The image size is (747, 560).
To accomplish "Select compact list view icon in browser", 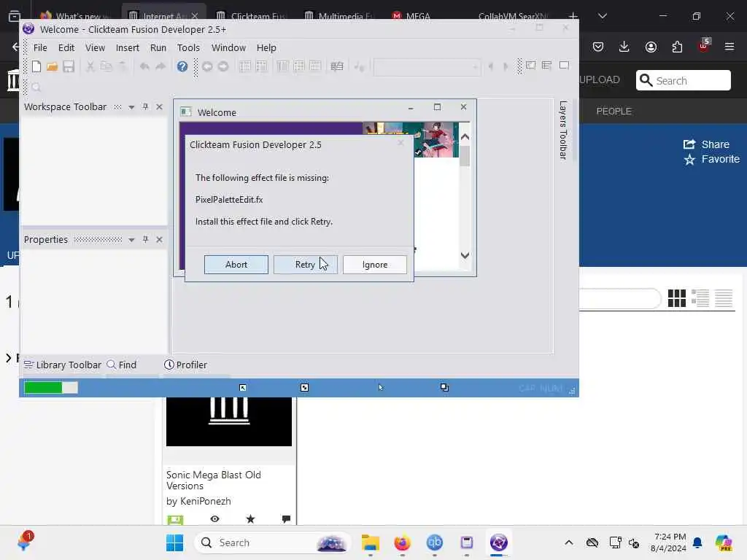I will pyautogui.click(x=724, y=298).
